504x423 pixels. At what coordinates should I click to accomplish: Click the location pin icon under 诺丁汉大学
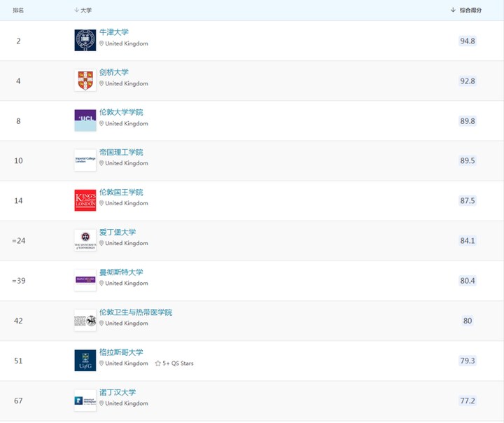click(x=101, y=403)
